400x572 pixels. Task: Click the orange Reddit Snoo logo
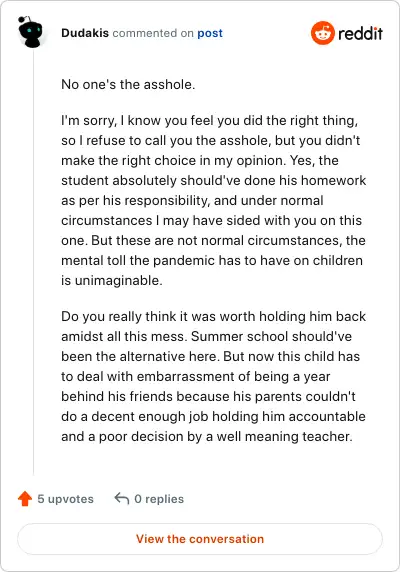[x=323, y=33]
